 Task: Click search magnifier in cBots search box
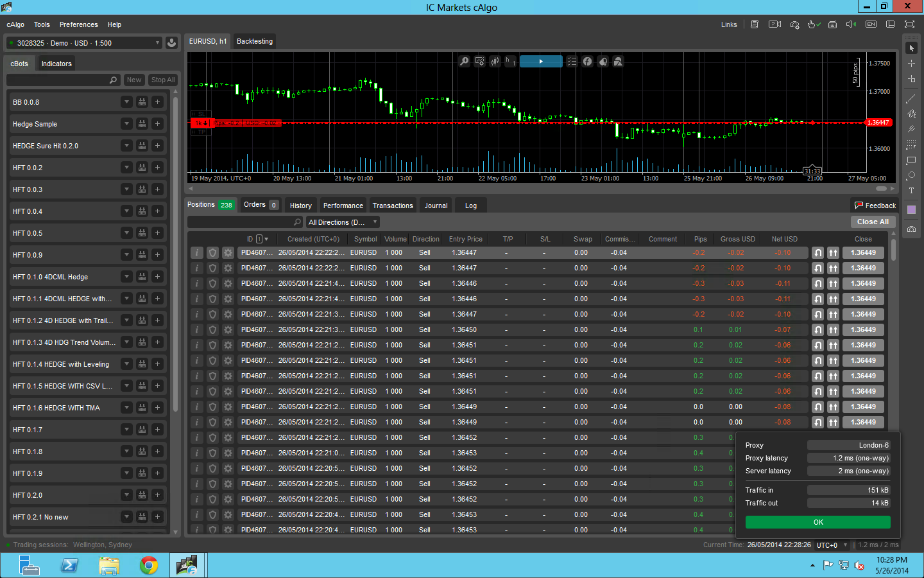click(114, 80)
